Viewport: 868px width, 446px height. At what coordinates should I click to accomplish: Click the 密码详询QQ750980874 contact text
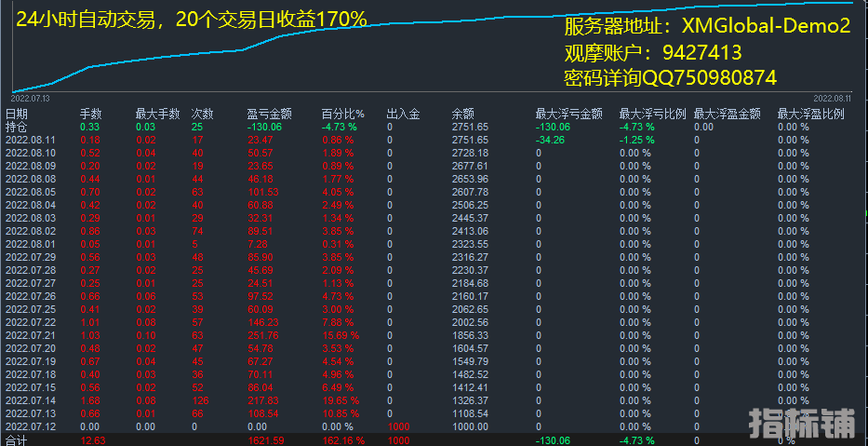670,78
